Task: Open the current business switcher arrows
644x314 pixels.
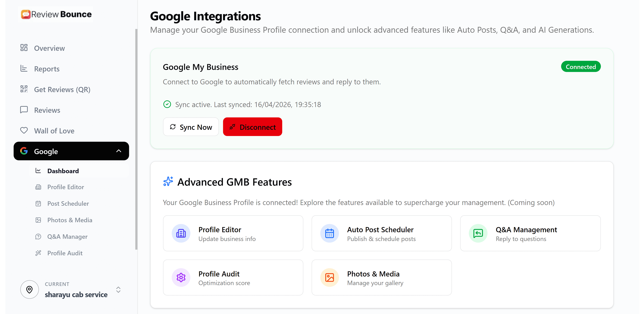Action: tap(118, 290)
